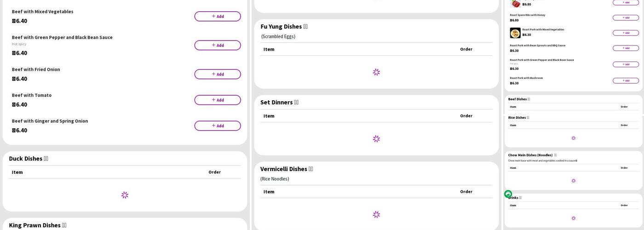Image resolution: width=644 pixels, height=230 pixels.
Task: Click the icon beside Fu Yung Dishes heading
Action: point(305,27)
